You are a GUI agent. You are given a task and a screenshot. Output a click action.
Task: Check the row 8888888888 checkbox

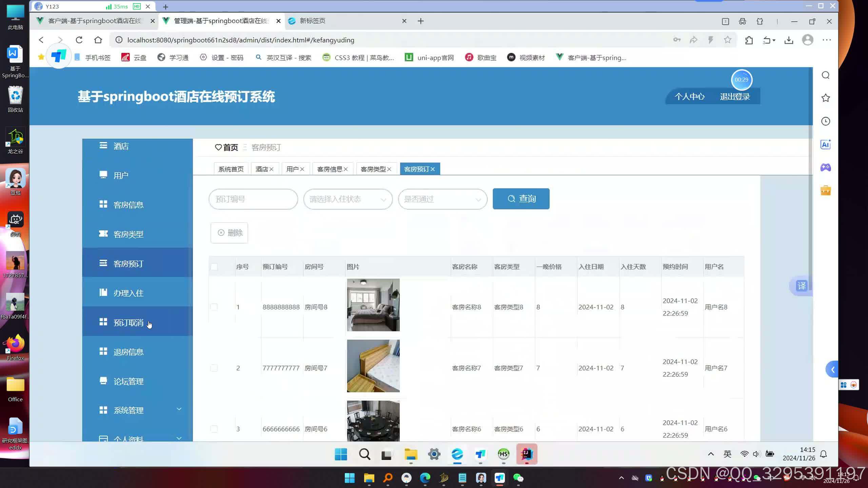(x=214, y=307)
